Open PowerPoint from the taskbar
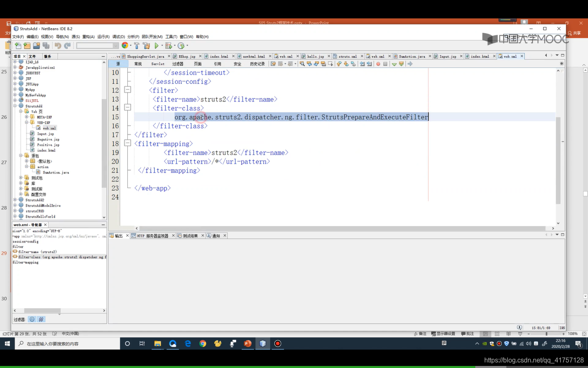The width and height of the screenshot is (588, 368). click(x=247, y=343)
